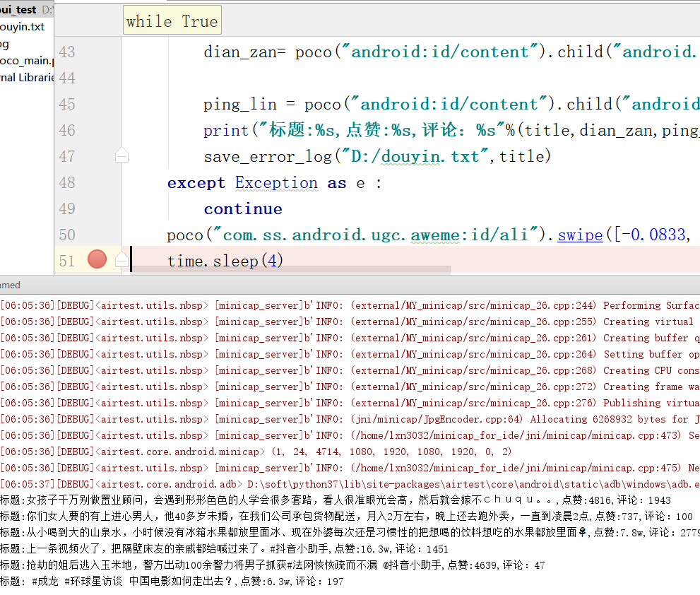The height and width of the screenshot is (595, 700).
Task: Toggle the red breakpoint on line 51
Action: pyautogui.click(x=97, y=259)
